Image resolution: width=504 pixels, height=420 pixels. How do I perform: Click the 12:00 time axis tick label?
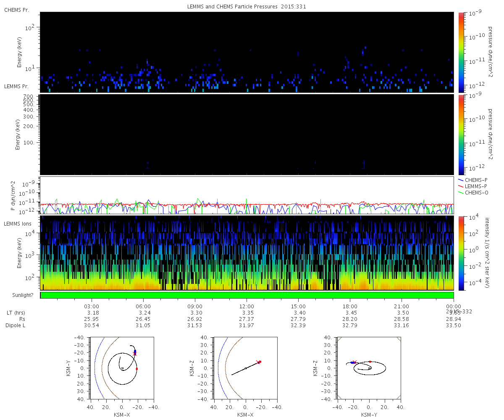point(247,306)
